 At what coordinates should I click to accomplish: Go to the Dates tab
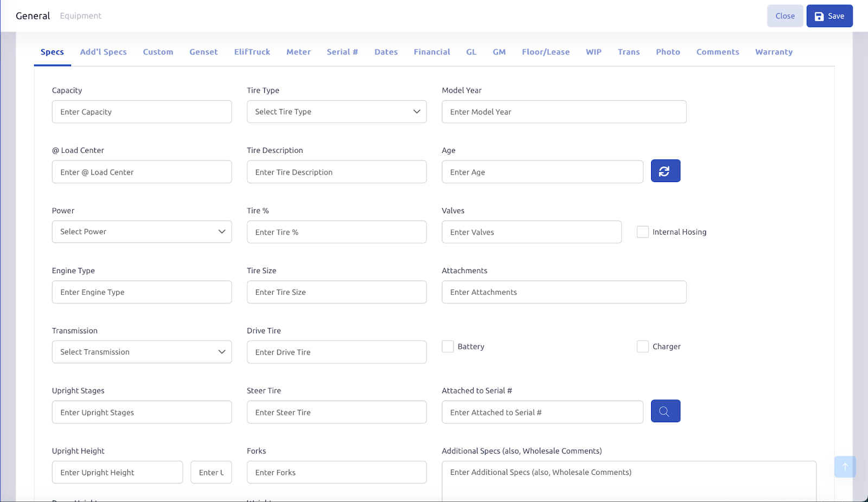(386, 52)
